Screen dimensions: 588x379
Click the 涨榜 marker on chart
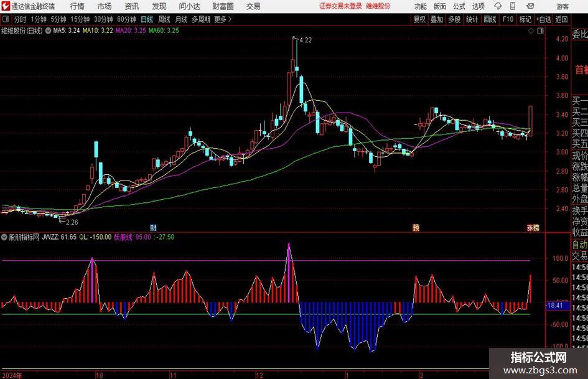click(533, 227)
